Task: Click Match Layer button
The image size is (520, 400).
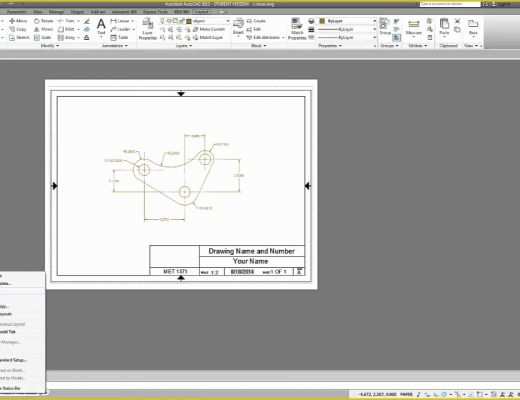Action: coord(208,38)
